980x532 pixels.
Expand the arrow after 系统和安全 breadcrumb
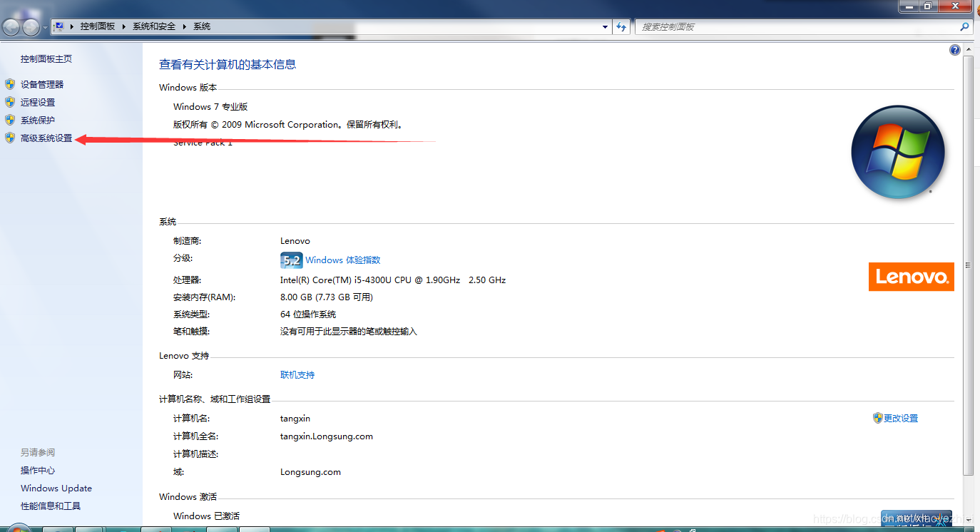click(x=184, y=26)
